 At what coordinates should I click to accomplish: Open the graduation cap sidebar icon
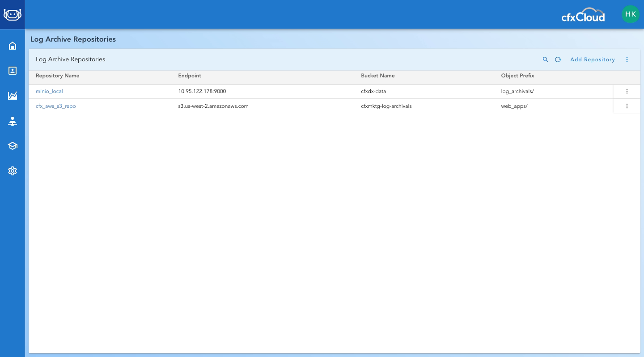pos(13,146)
